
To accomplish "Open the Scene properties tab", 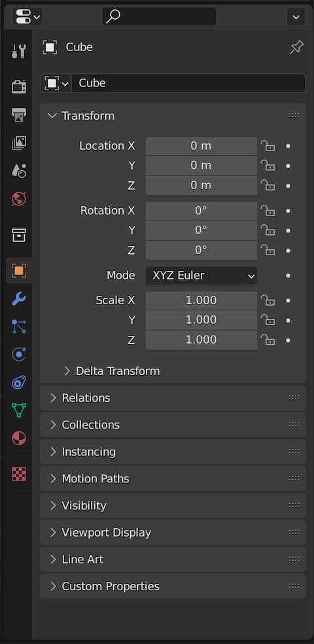I will [19, 171].
